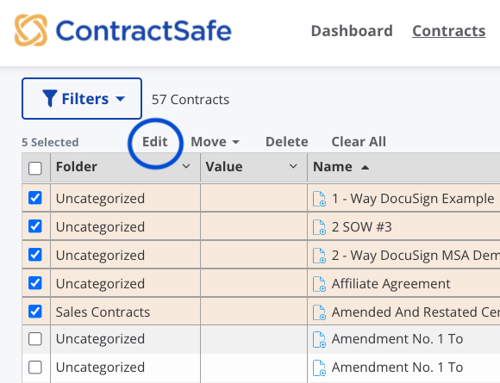Click the document icon beside Amended And Restated
Viewport: 500px width, 383px height.
pos(319,312)
